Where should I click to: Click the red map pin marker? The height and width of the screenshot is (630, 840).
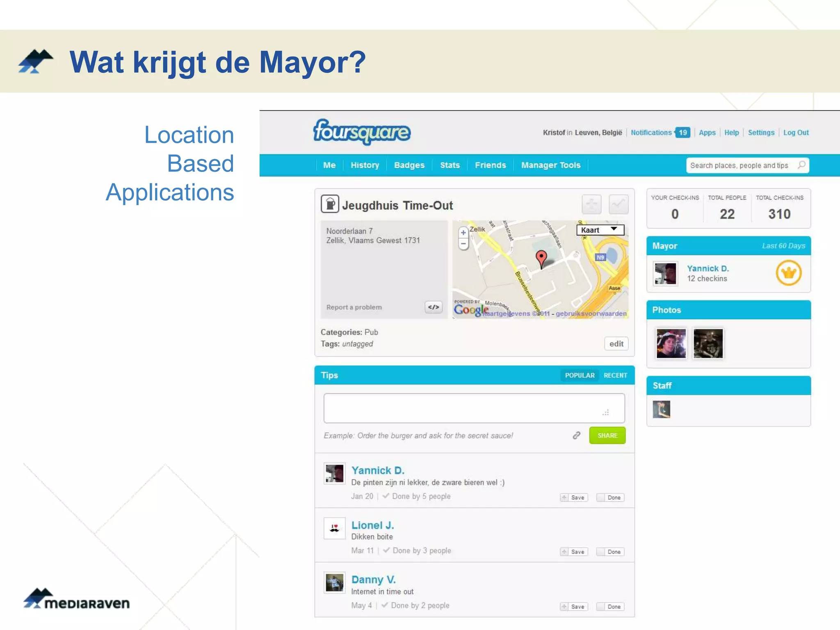pyautogui.click(x=541, y=259)
